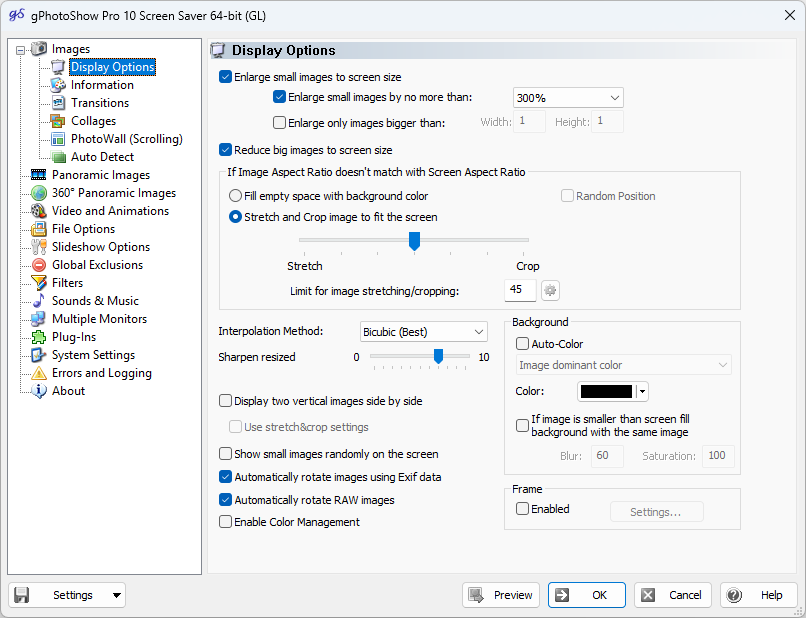The height and width of the screenshot is (618, 806).
Task: Enable Display two vertical images side by side
Action: [225, 400]
